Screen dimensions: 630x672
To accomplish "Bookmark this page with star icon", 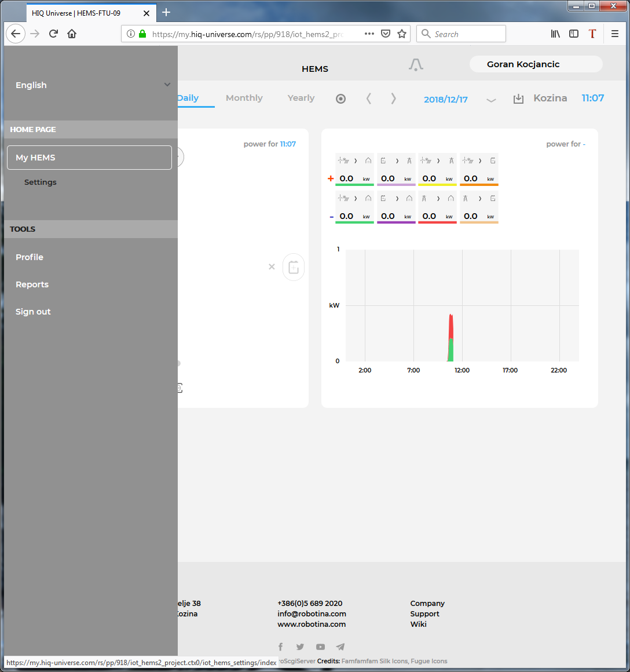I will (402, 34).
